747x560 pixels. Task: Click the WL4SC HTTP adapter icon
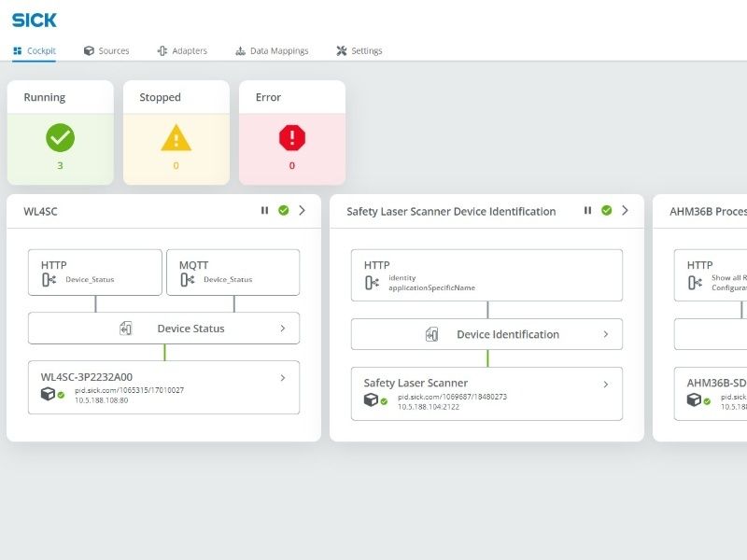49,279
